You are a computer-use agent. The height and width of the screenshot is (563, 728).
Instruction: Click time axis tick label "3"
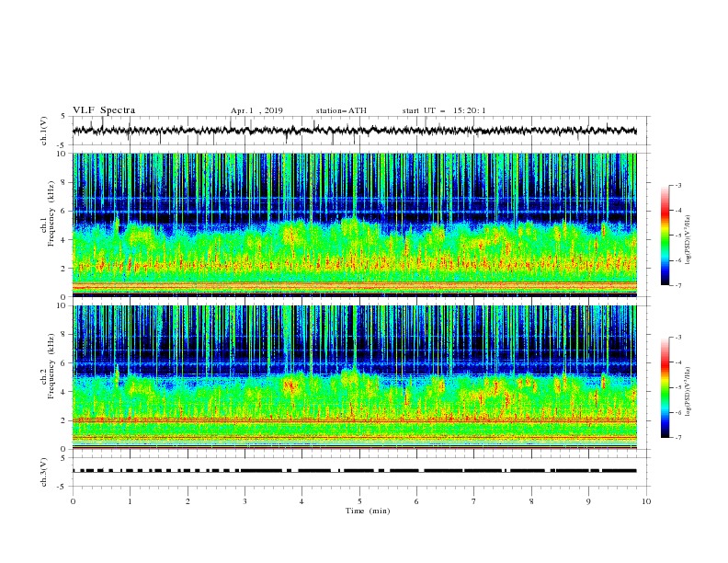[245, 501]
